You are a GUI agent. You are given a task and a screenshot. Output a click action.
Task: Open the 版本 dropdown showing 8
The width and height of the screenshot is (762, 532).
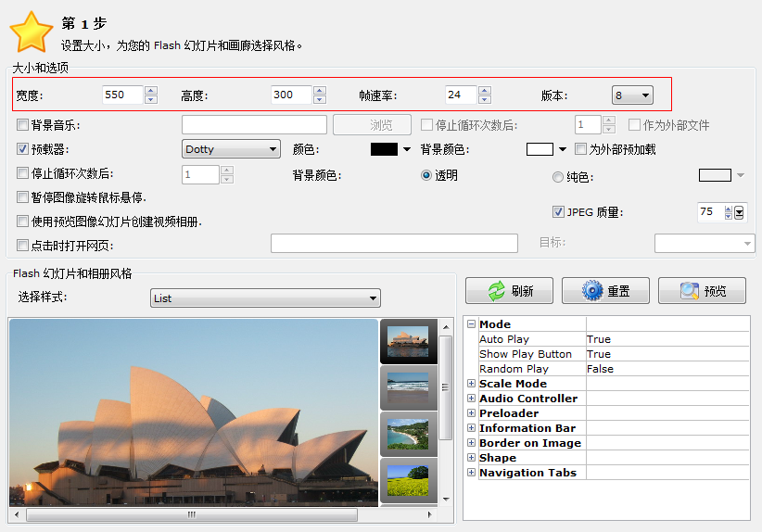[632, 95]
